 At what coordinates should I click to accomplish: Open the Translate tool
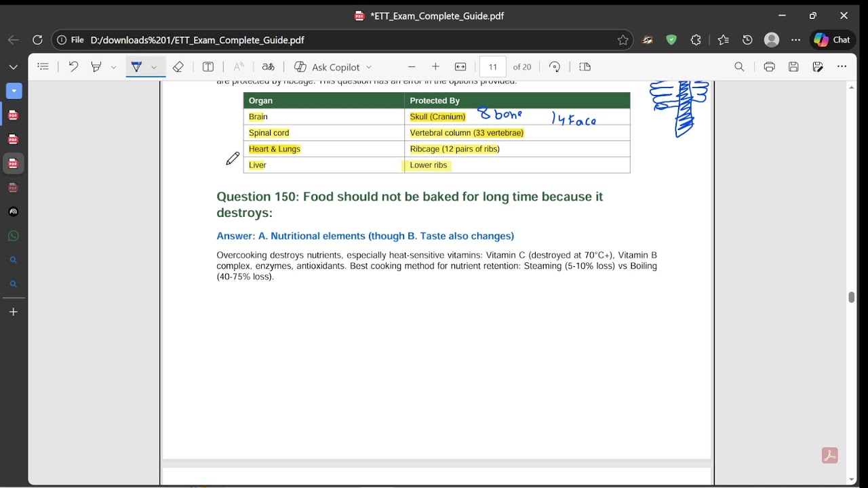269,66
